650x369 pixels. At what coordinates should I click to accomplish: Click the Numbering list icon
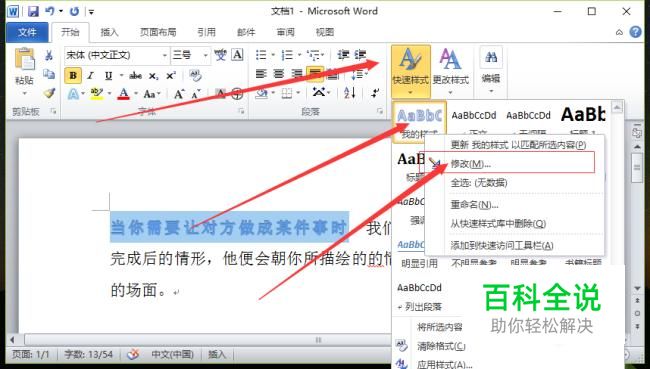[x=287, y=55]
